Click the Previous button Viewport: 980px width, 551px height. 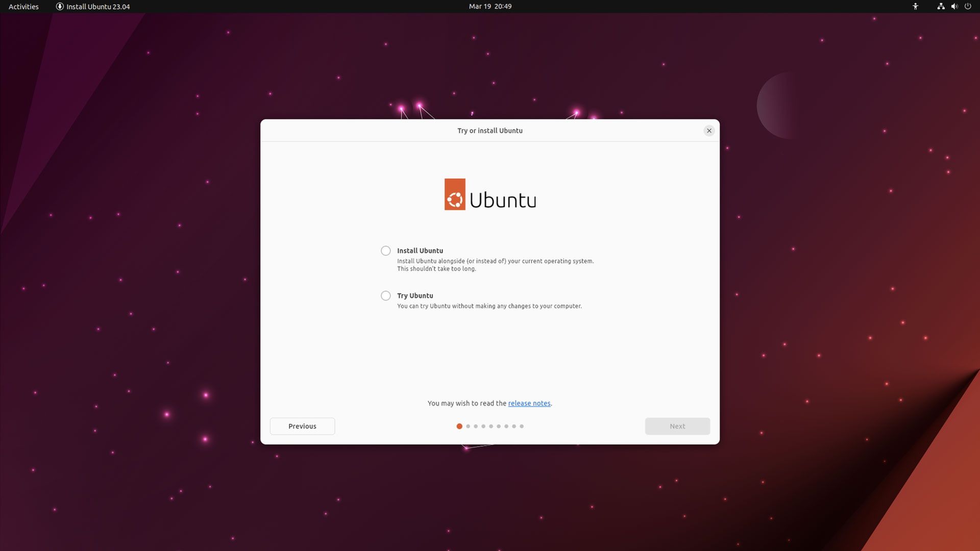[302, 426]
